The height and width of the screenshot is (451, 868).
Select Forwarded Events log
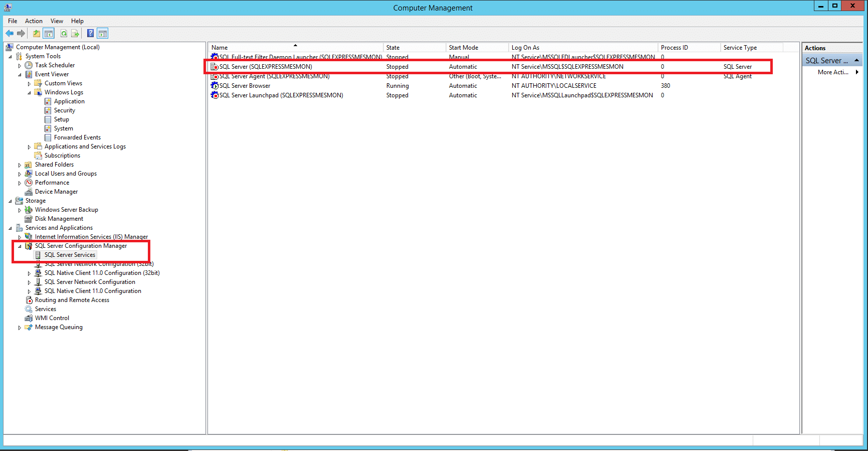77,137
